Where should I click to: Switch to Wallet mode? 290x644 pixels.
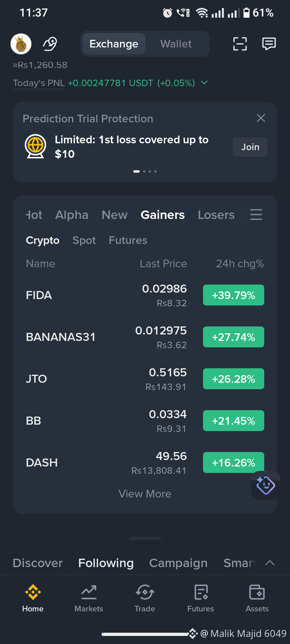click(176, 44)
